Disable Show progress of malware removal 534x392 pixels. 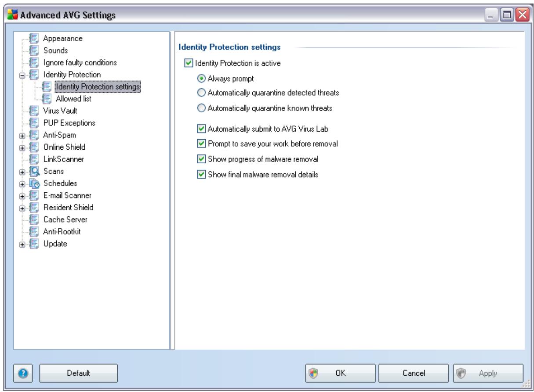click(201, 158)
